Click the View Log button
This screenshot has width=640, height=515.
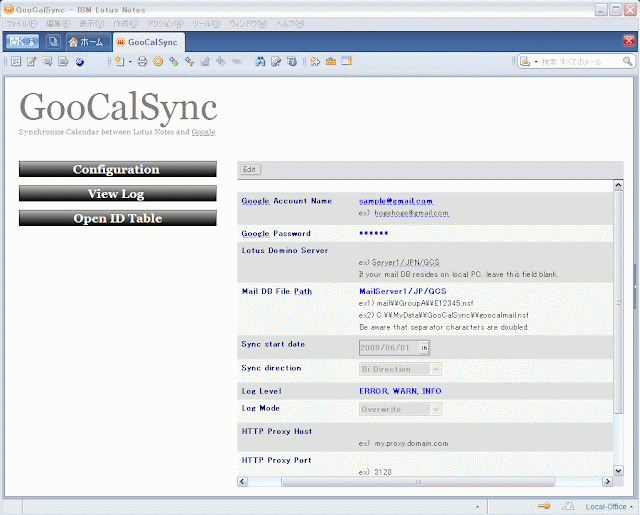(x=118, y=194)
